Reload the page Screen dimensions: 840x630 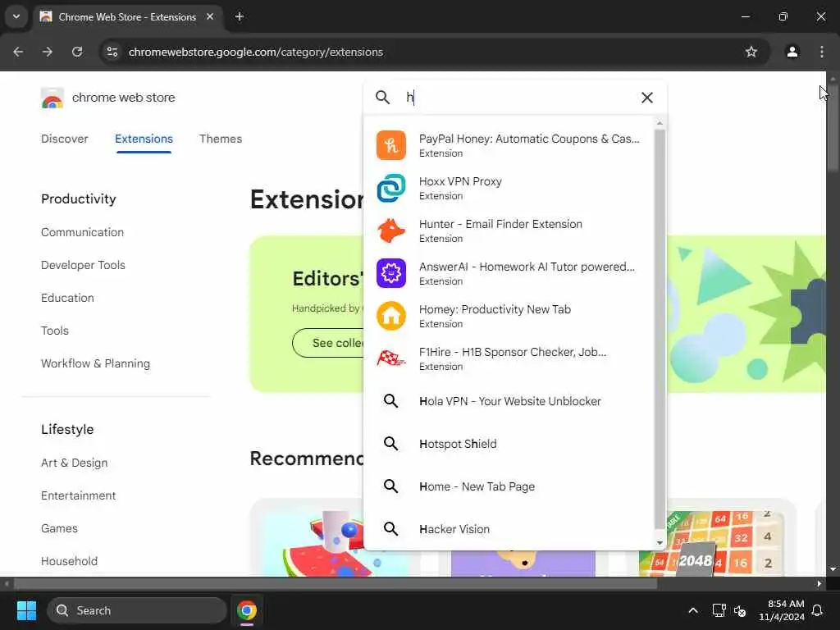point(77,52)
